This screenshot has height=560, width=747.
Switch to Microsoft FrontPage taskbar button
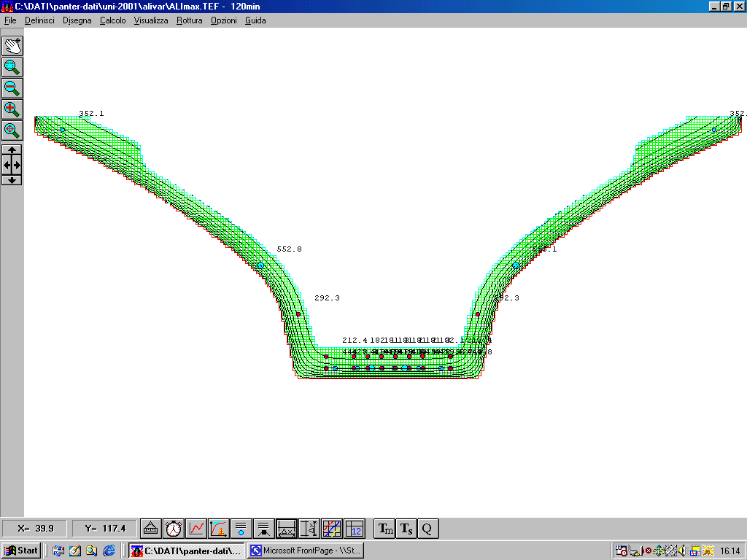coord(305,551)
